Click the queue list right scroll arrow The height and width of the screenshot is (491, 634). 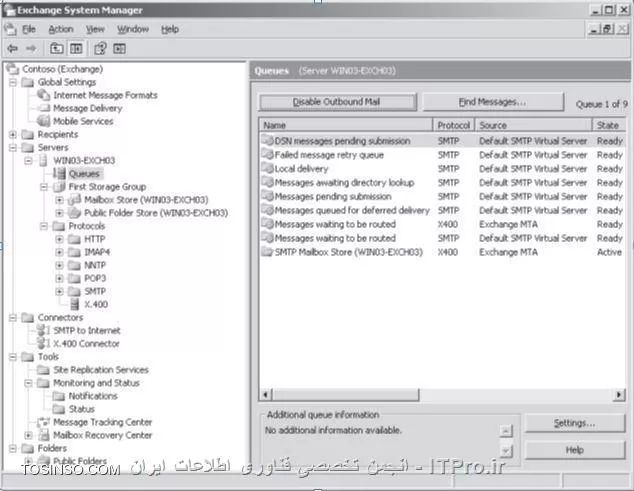pyautogui.click(x=619, y=394)
